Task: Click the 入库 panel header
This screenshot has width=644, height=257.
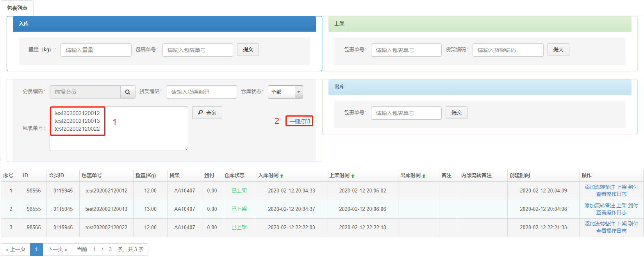Action: pos(164,24)
